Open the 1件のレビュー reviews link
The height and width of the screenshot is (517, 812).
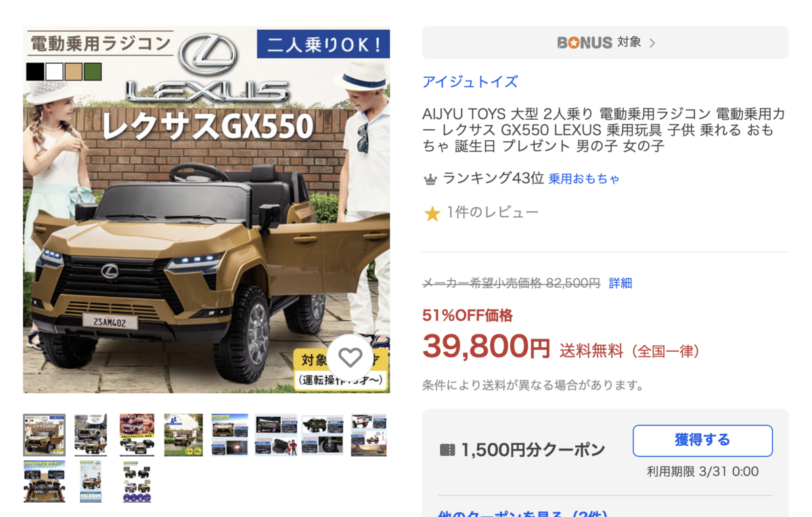493,212
